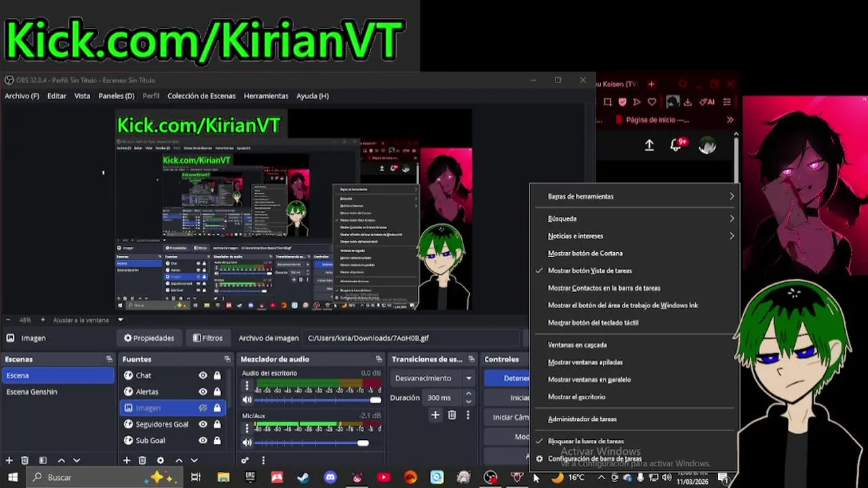The image size is (868, 488).
Task: Mute Audio del escritorio speaker
Action: [x=247, y=400]
